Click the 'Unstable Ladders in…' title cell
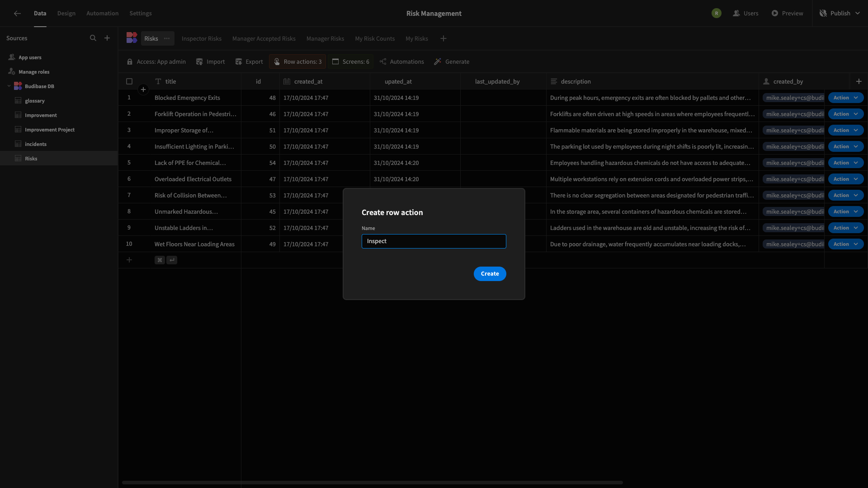The height and width of the screenshot is (488, 868). click(x=196, y=228)
